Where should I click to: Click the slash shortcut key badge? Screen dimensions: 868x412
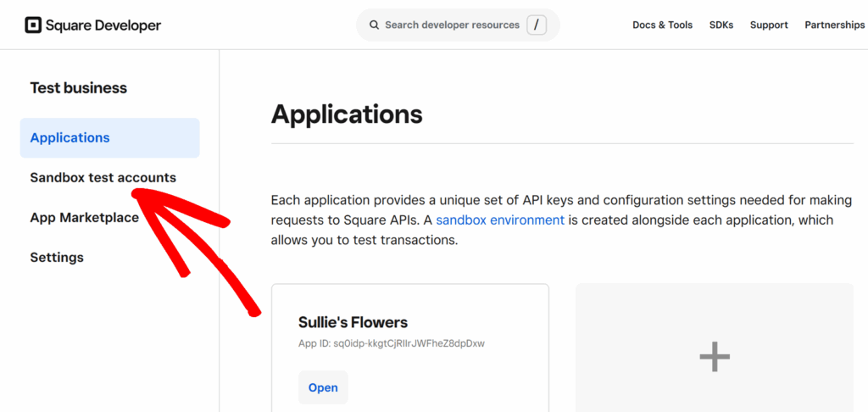click(536, 25)
